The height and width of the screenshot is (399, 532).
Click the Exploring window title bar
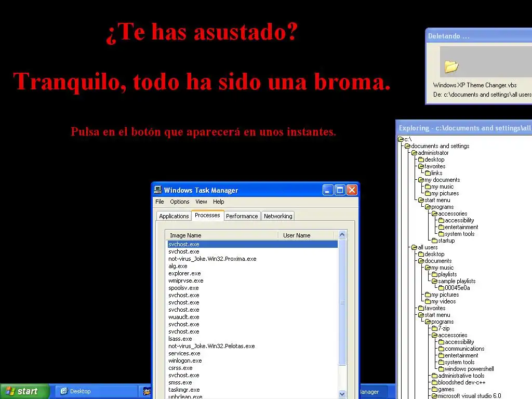click(x=464, y=128)
